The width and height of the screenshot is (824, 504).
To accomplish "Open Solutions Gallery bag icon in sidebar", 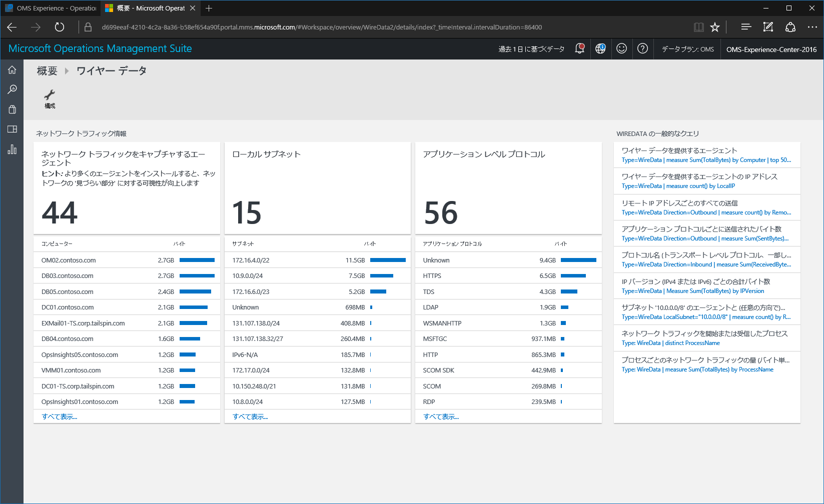I will tap(12, 109).
